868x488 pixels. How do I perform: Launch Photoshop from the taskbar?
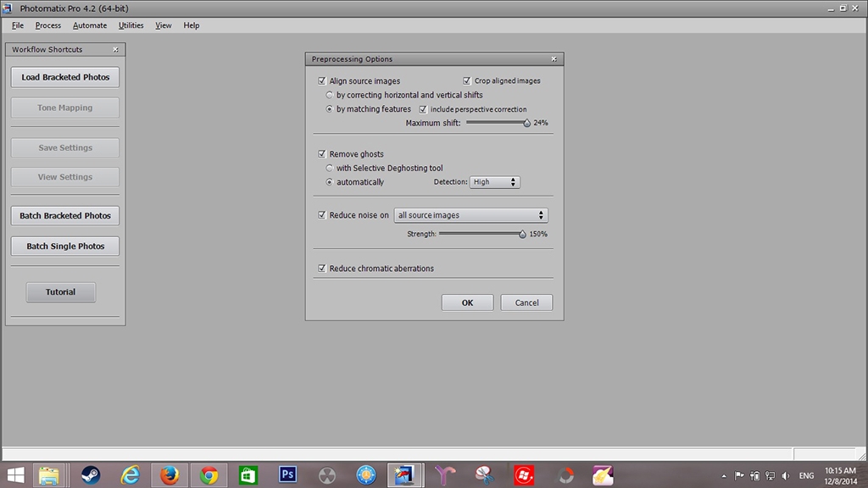pos(288,474)
